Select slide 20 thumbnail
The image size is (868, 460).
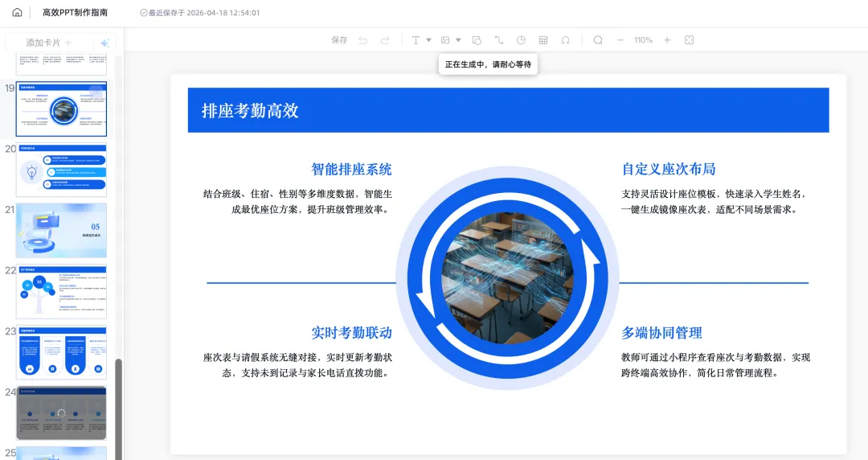[x=61, y=170]
